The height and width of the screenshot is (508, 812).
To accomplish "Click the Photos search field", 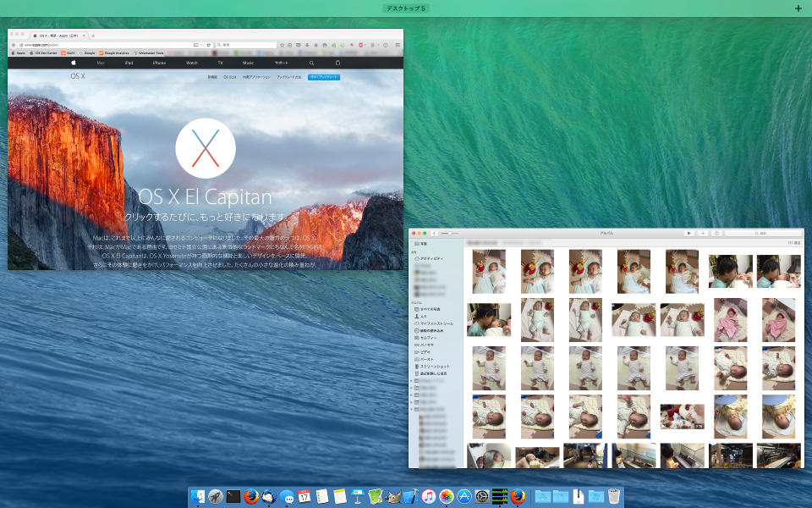I will pos(763,234).
